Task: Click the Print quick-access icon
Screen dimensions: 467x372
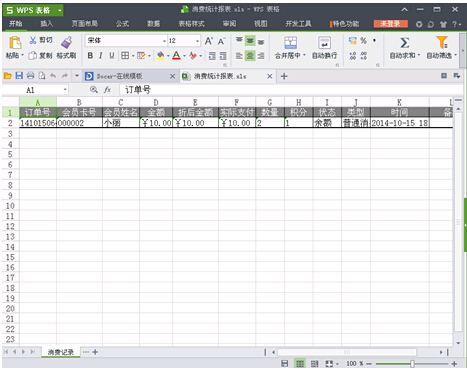Action: (x=30, y=76)
